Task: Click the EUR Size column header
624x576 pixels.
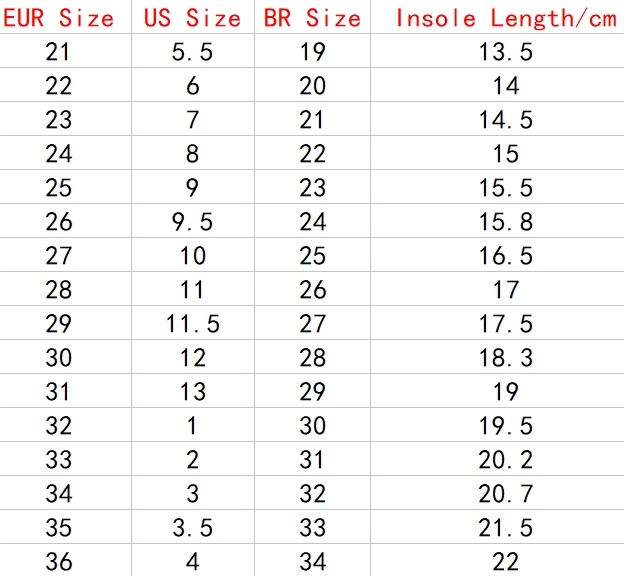Action: [58, 18]
